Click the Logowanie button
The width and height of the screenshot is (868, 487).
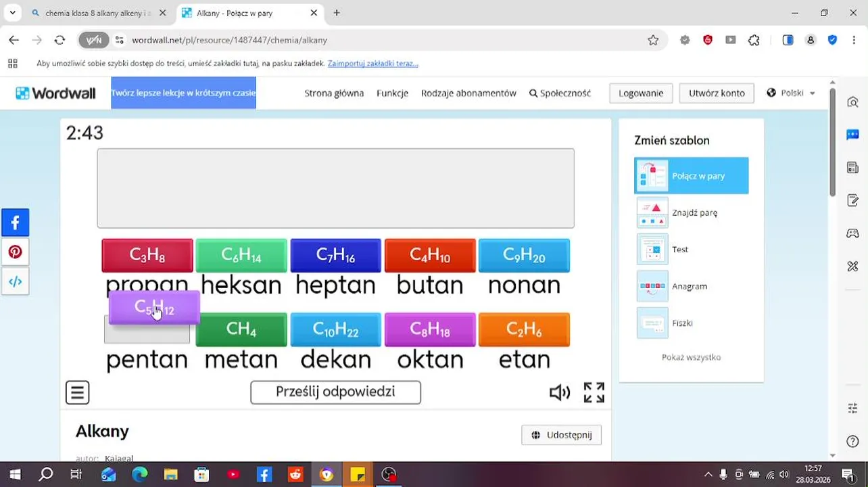pyautogui.click(x=641, y=93)
